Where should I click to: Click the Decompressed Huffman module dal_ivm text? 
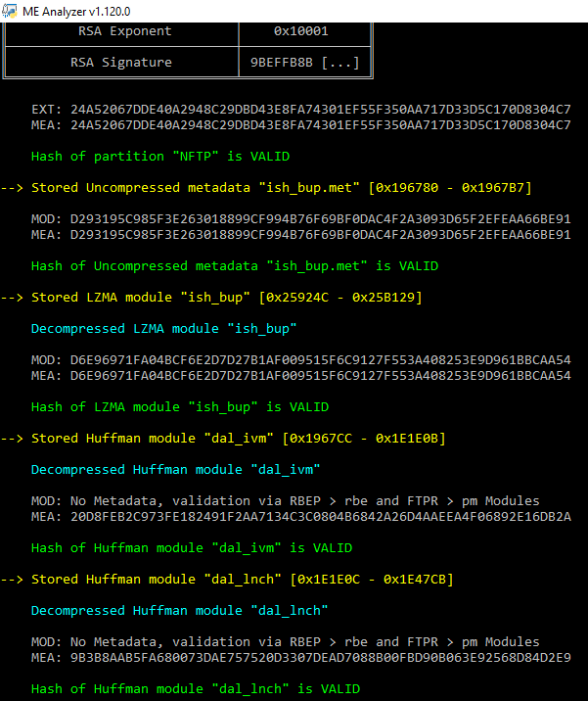point(175,469)
